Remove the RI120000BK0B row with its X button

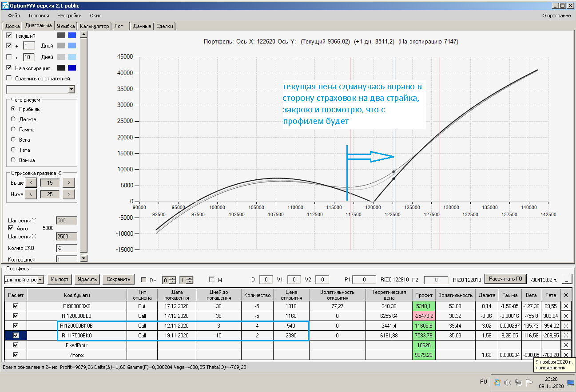[565, 325]
